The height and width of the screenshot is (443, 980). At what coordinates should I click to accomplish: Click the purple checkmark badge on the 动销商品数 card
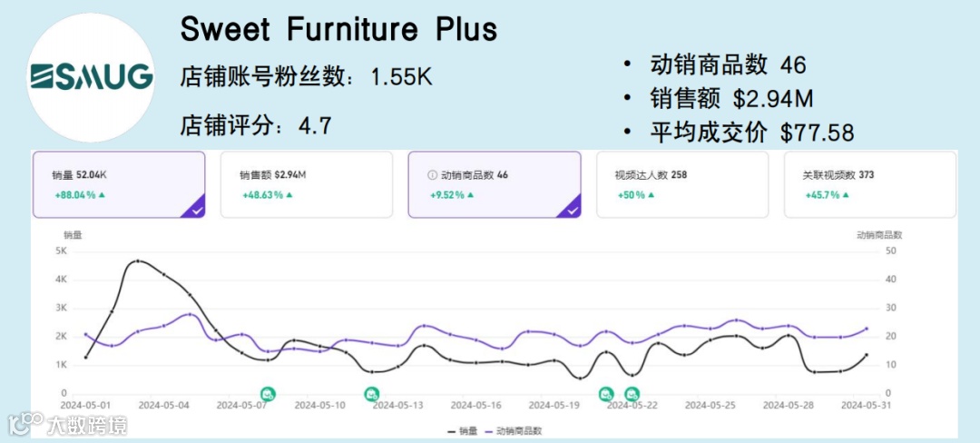click(x=571, y=210)
